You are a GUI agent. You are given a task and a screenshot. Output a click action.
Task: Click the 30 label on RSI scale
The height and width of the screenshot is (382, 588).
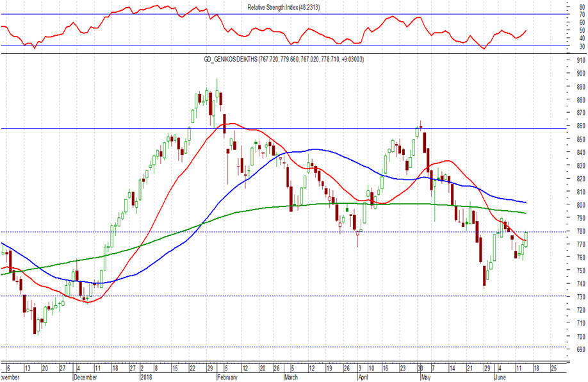(582, 47)
